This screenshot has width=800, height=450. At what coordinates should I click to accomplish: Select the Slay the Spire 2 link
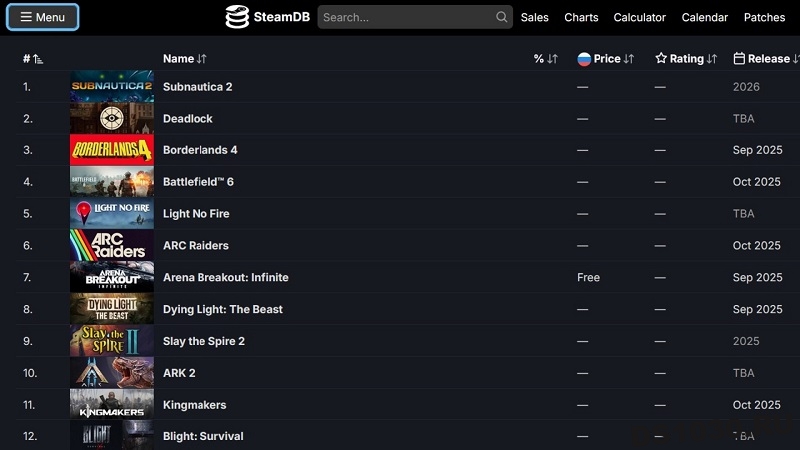(x=203, y=341)
